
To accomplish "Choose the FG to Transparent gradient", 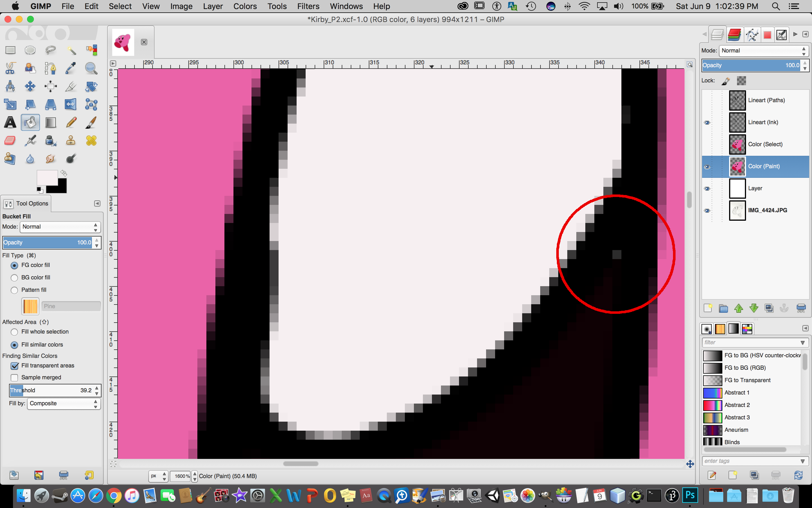I will point(752,380).
